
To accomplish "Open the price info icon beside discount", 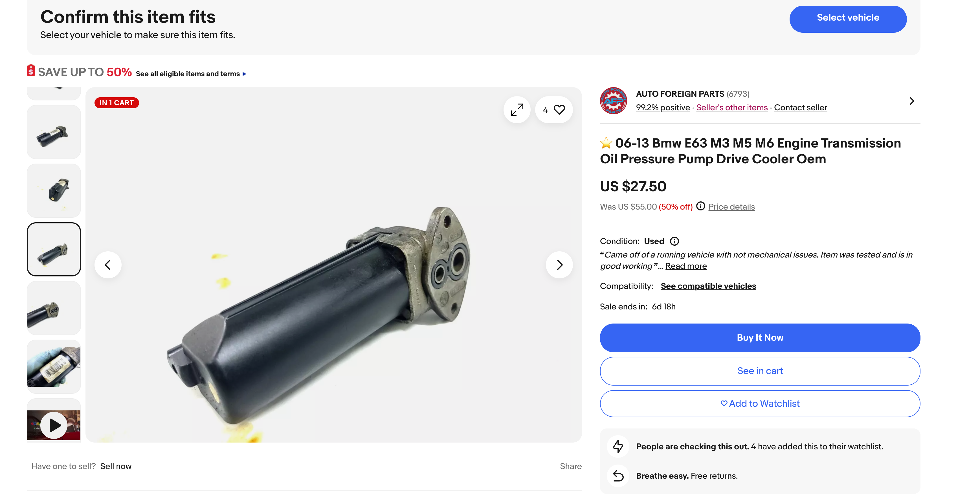I will [700, 206].
